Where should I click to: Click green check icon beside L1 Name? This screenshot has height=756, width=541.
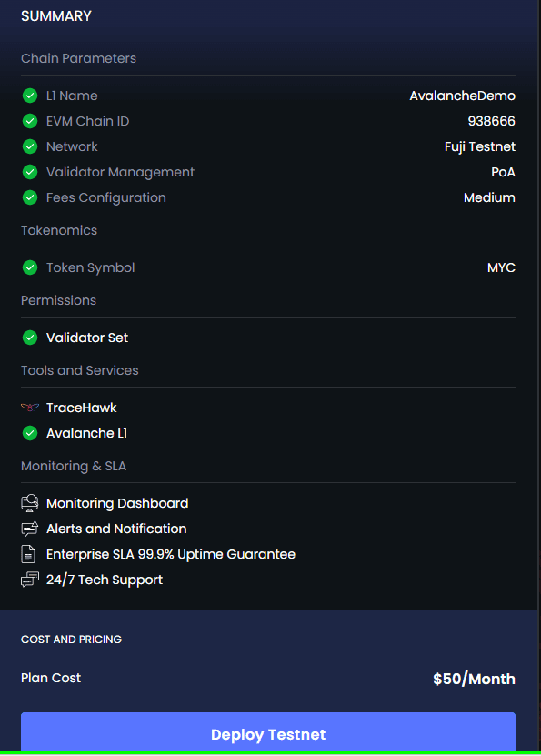(x=30, y=96)
